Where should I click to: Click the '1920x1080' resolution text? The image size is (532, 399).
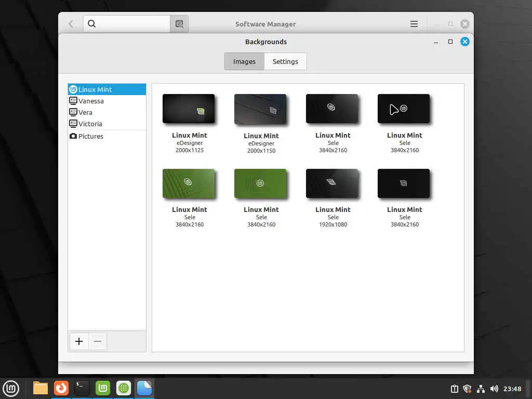click(x=333, y=224)
